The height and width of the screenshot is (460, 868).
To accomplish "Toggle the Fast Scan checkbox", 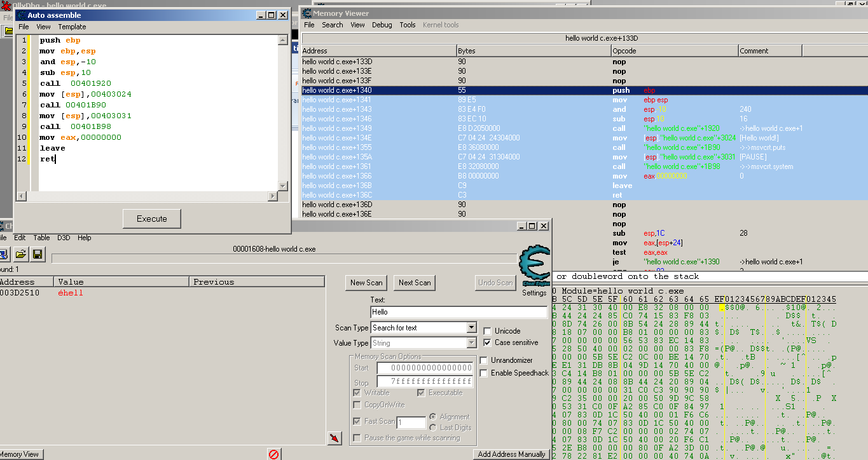I will (x=357, y=421).
